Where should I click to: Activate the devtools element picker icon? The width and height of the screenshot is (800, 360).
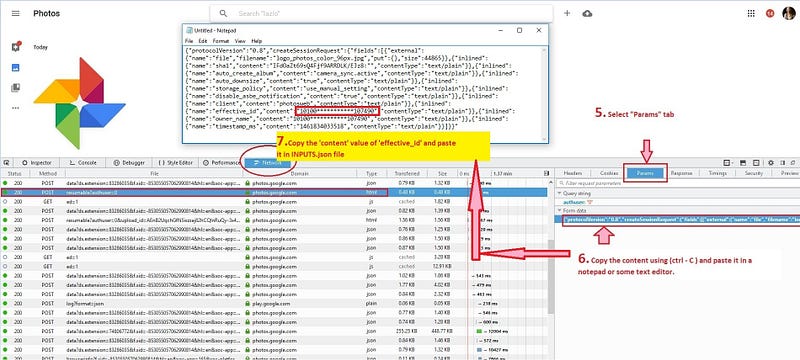point(6,163)
